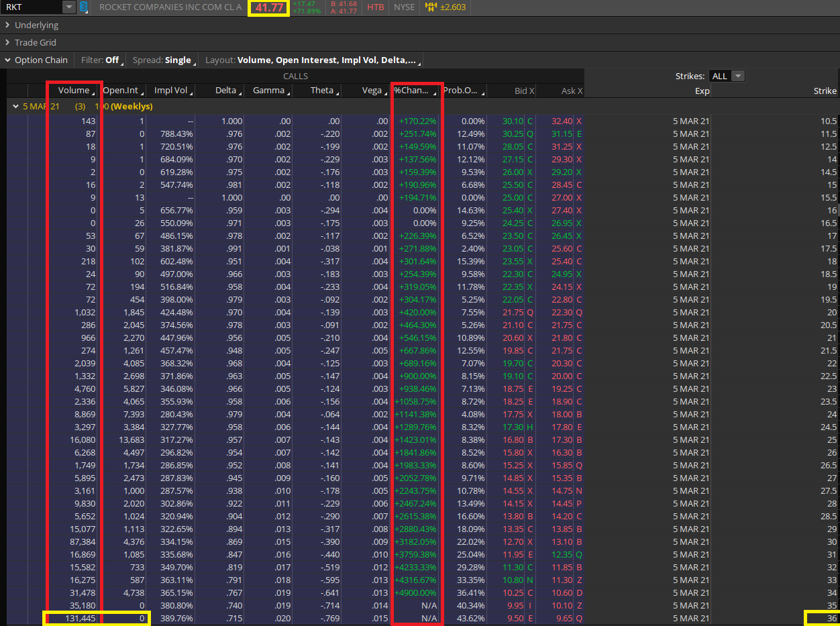The width and height of the screenshot is (840, 626).
Task: Click the blue symbol link number icon
Action: (x=83, y=7)
